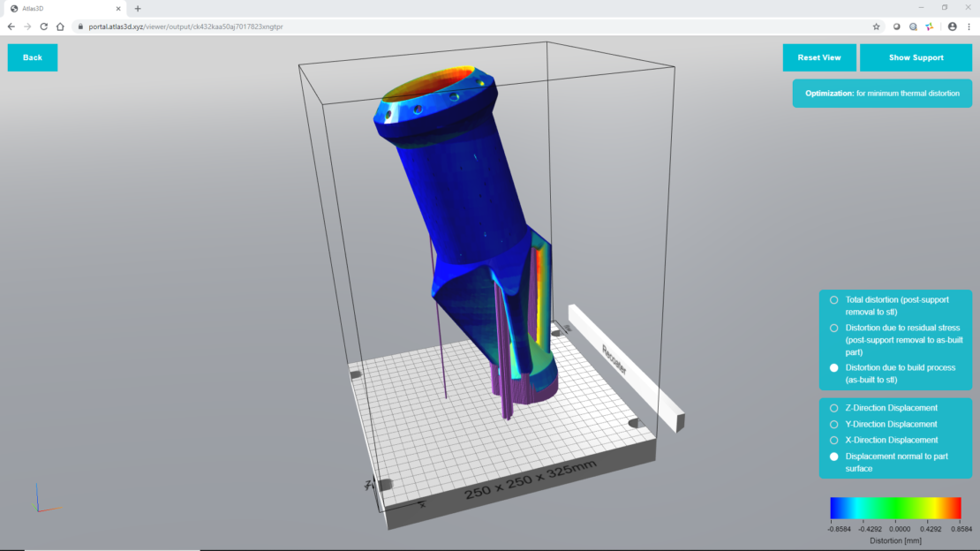
Task: Bookmark this page with the star icon
Action: [x=876, y=26]
